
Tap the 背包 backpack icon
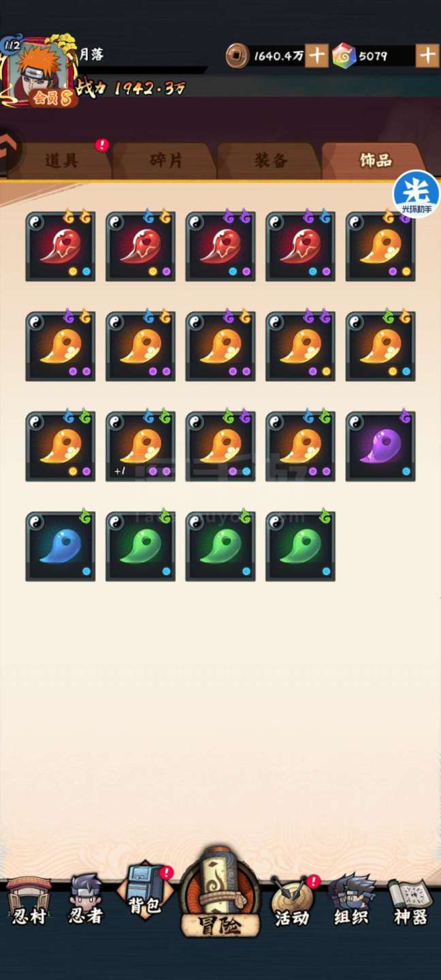point(144,892)
